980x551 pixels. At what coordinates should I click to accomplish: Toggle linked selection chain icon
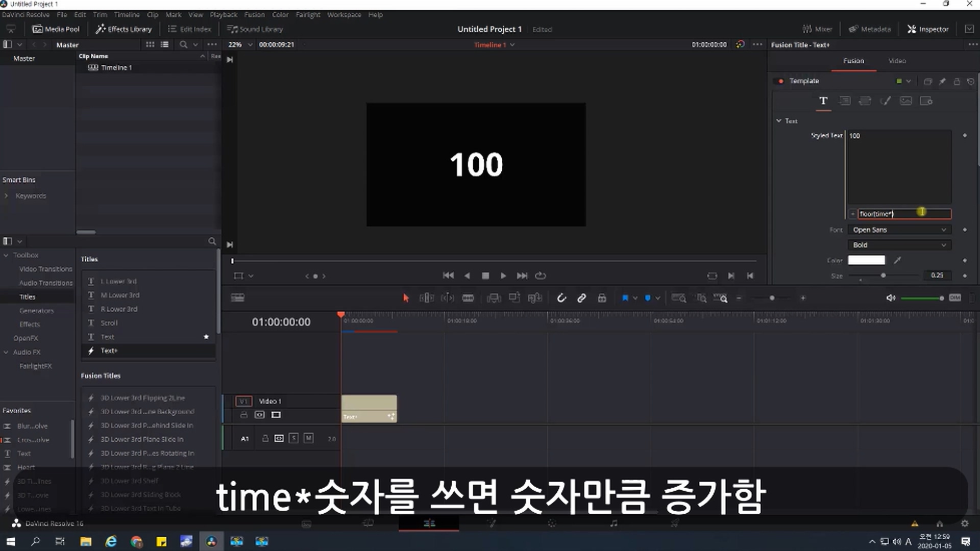tap(581, 298)
